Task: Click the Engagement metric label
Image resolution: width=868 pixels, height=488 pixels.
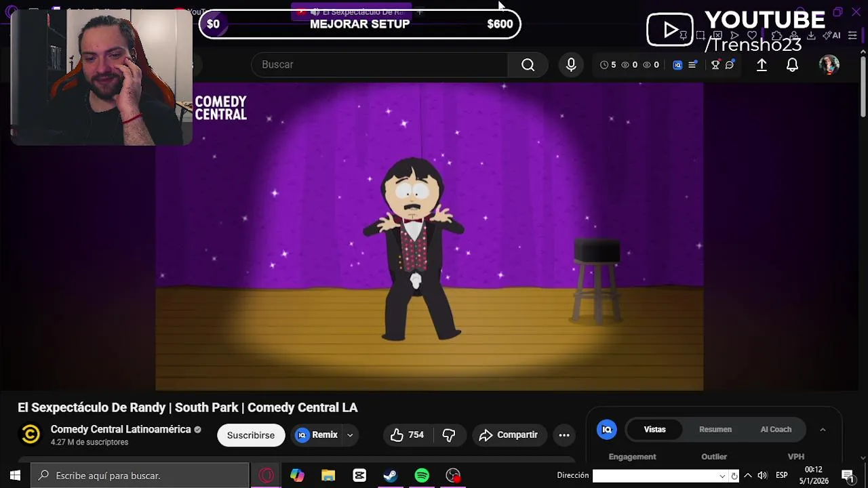Action: coord(633,457)
